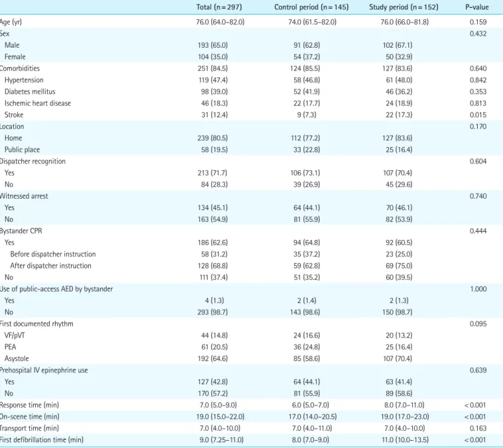
Task: Select the 'Ischemic heart disease' row label
Action: click(38, 103)
